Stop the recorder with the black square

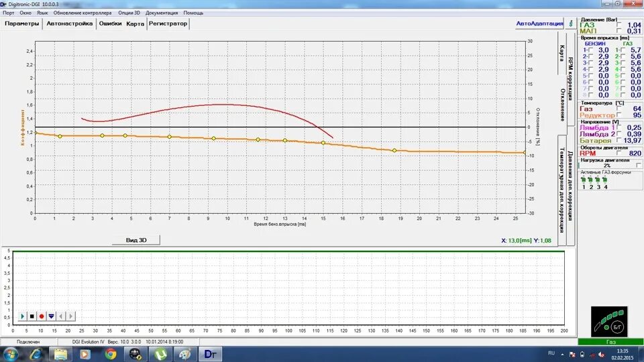(x=32, y=316)
